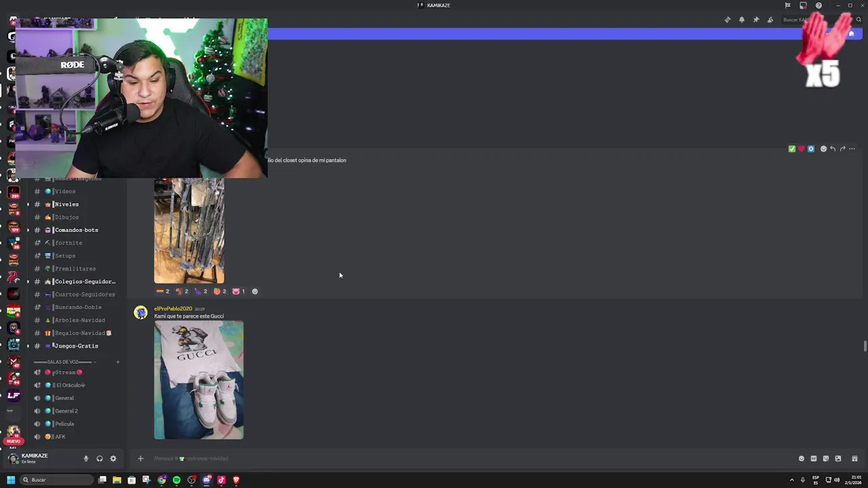This screenshot has height=488, width=868.
Task: Open GIF picker in message bar
Action: click(814, 459)
